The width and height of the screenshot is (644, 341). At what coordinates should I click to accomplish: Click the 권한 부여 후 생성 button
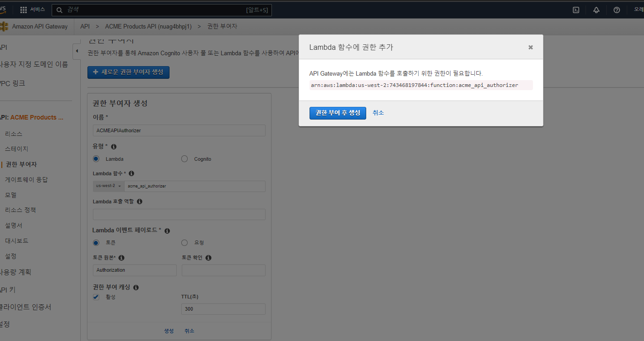(x=338, y=113)
